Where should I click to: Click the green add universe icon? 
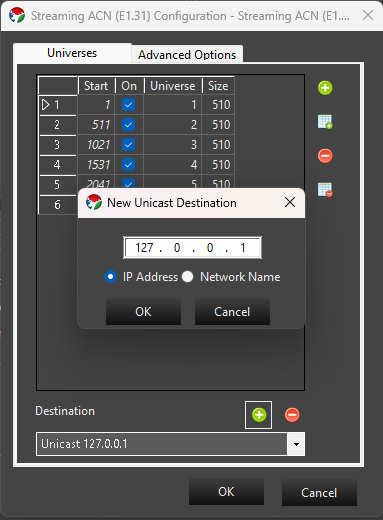(325, 88)
